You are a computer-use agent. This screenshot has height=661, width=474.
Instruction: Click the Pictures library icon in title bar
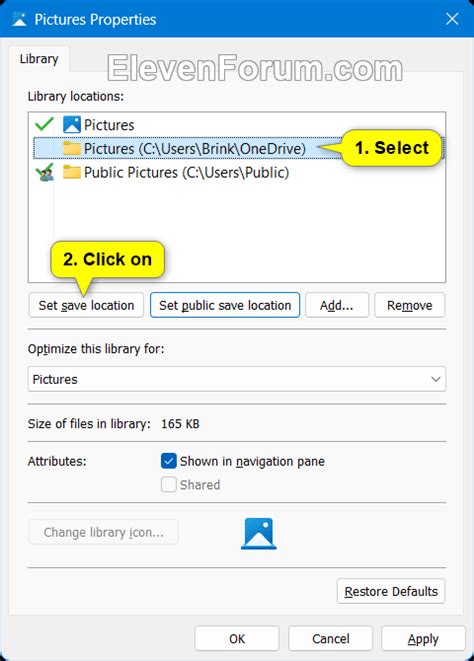coord(19,19)
